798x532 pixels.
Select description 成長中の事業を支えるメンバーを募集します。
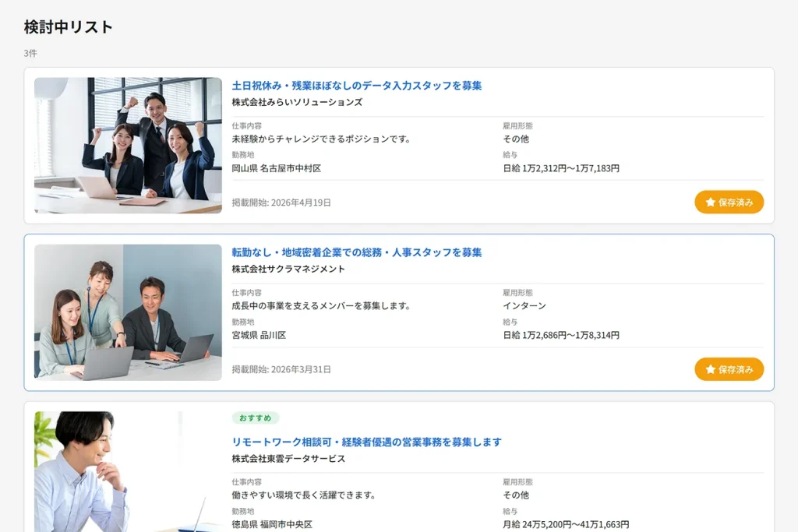pos(323,305)
